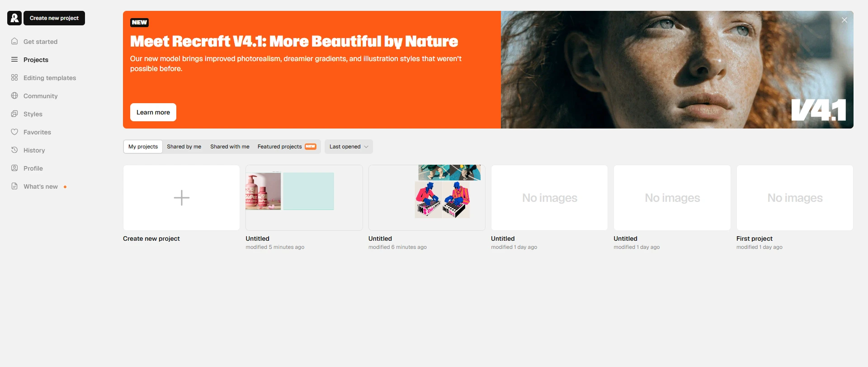
Task: Click the plus icon on new project card
Action: (x=181, y=198)
